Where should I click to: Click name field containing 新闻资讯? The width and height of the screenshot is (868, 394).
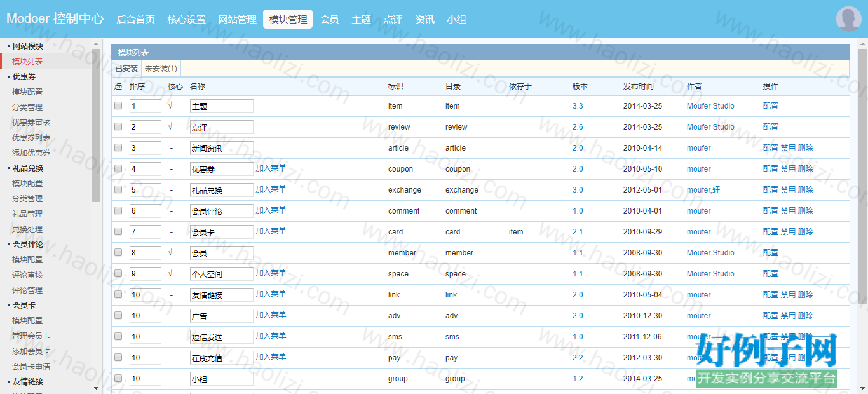click(x=222, y=148)
